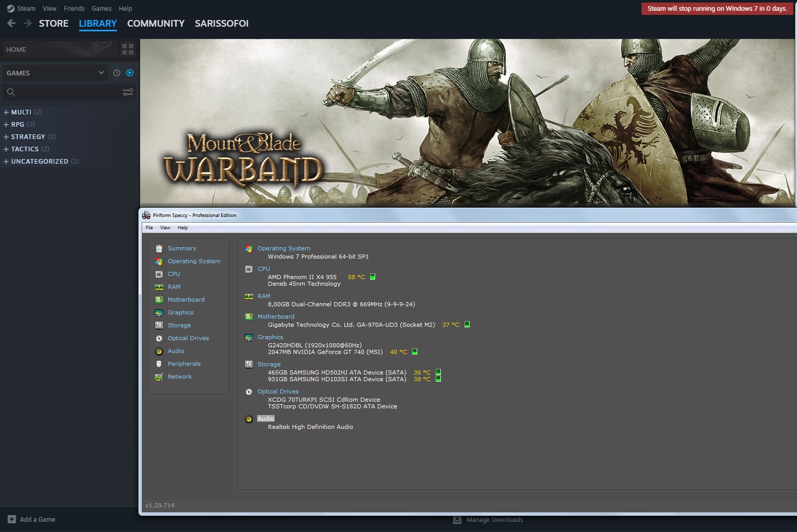Click the Mount & Blade Warband banner
Viewport: 797px width, 532px height.
click(x=467, y=123)
